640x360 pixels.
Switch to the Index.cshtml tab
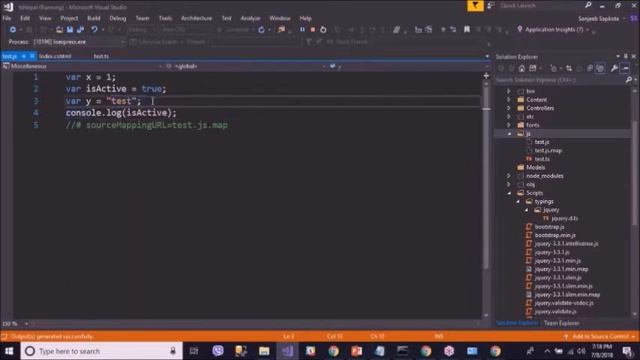click(x=55, y=56)
